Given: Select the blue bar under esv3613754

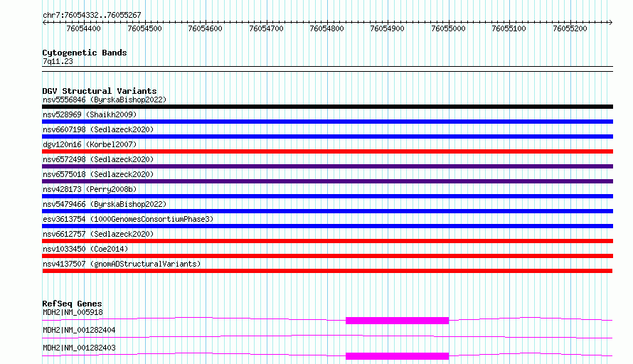Looking at the screenshot, I should coord(327,226).
